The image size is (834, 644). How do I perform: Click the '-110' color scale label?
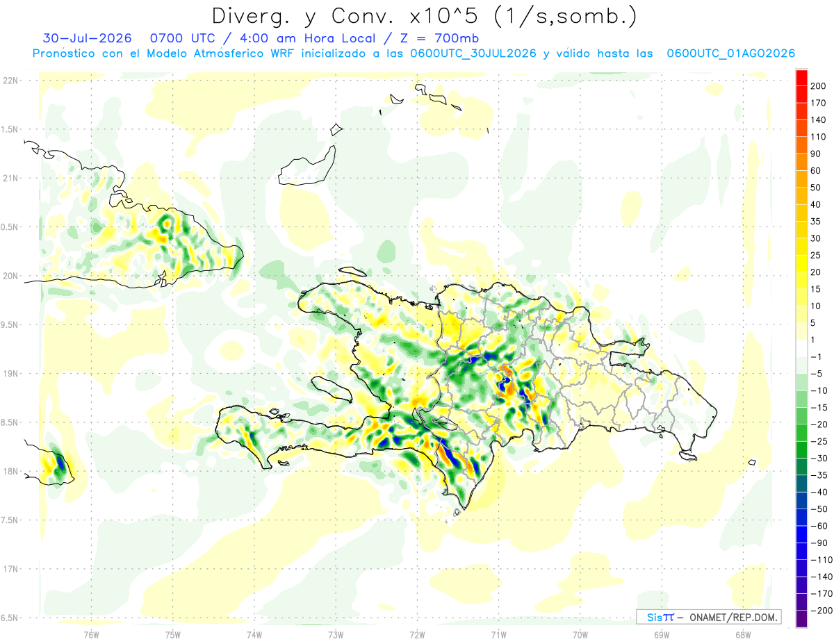point(820,560)
